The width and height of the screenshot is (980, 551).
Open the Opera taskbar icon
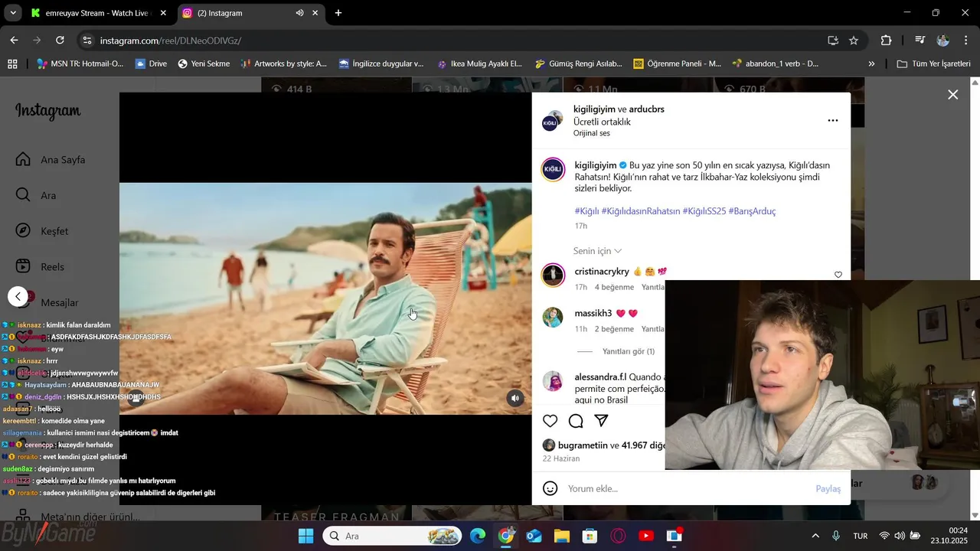(618, 536)
